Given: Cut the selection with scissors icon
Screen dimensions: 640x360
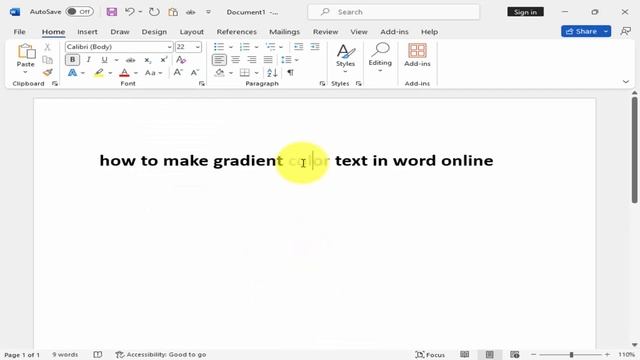Looking at the screenshot, I should click(x=47, y=47).
